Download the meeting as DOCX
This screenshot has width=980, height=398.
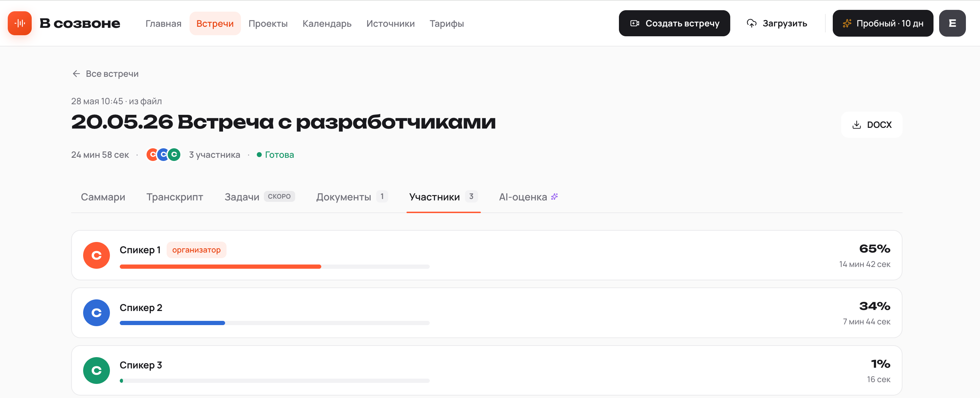pyautogui.click(x=872, y=124)
